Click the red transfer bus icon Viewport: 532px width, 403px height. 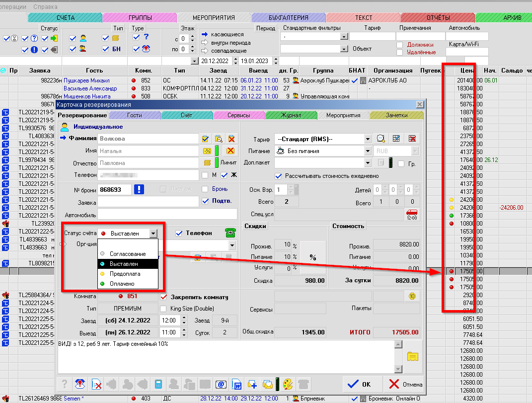[412, 214]
